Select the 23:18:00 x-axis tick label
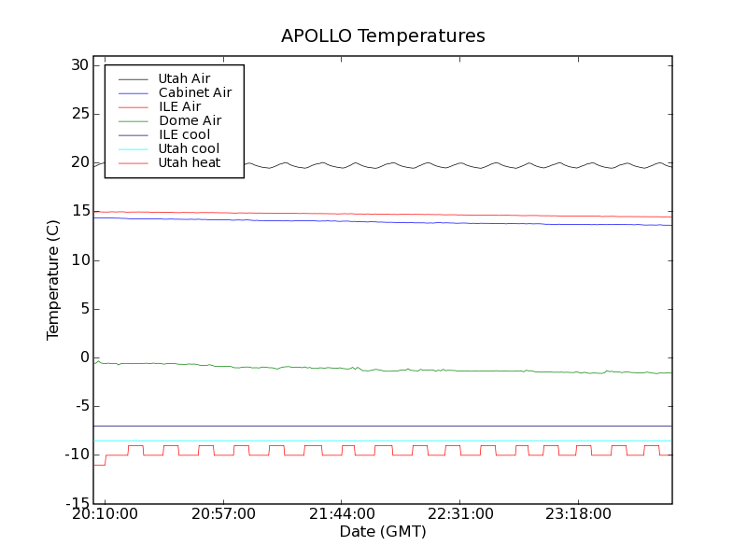The image size is (747, 560). (579, 514)
